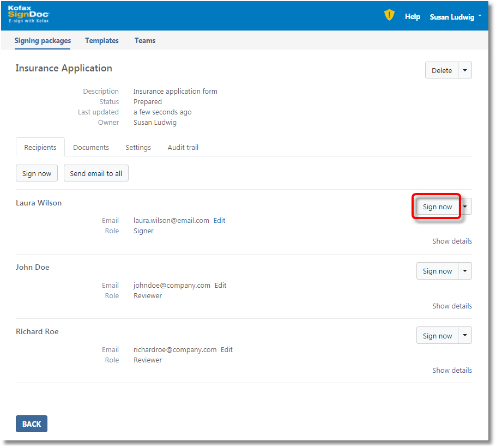Show details for John Doe
This screenshot has width=496, height=448.
point(452,306)
